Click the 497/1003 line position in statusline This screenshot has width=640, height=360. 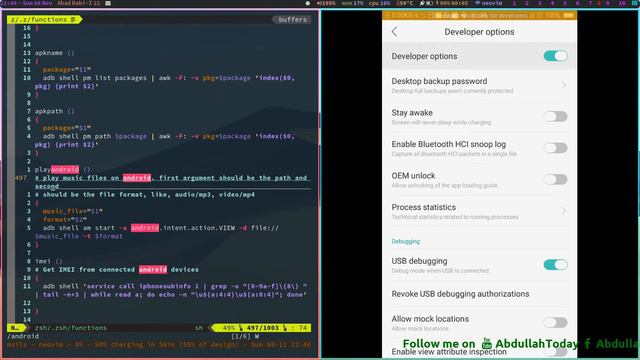(x=262, y=328)
